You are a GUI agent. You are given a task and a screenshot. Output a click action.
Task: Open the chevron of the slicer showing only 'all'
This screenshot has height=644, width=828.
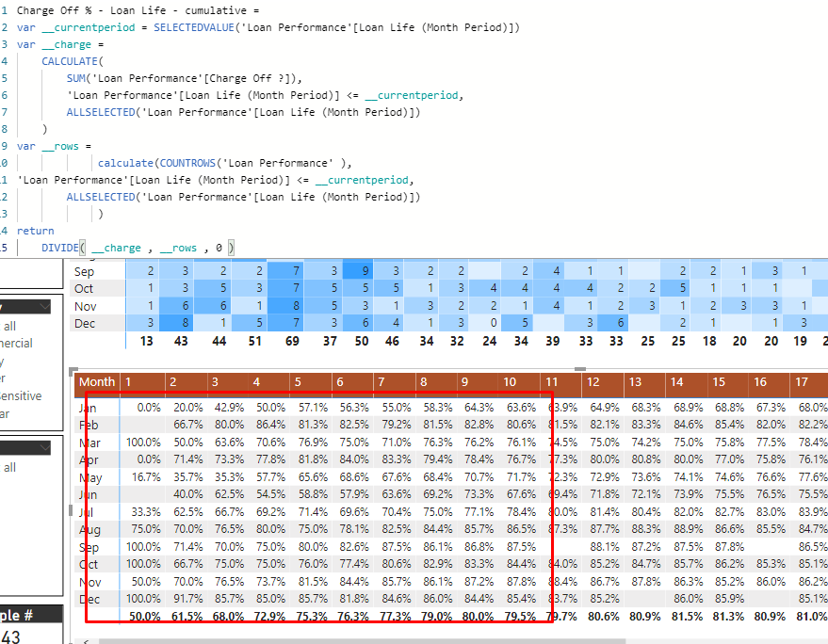(45, 448)
